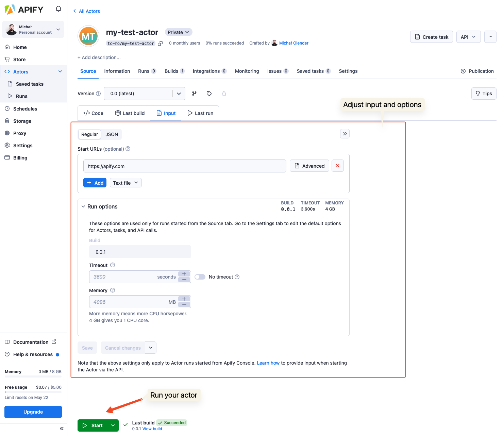Switch to the Builds tab

coord(174,71)
